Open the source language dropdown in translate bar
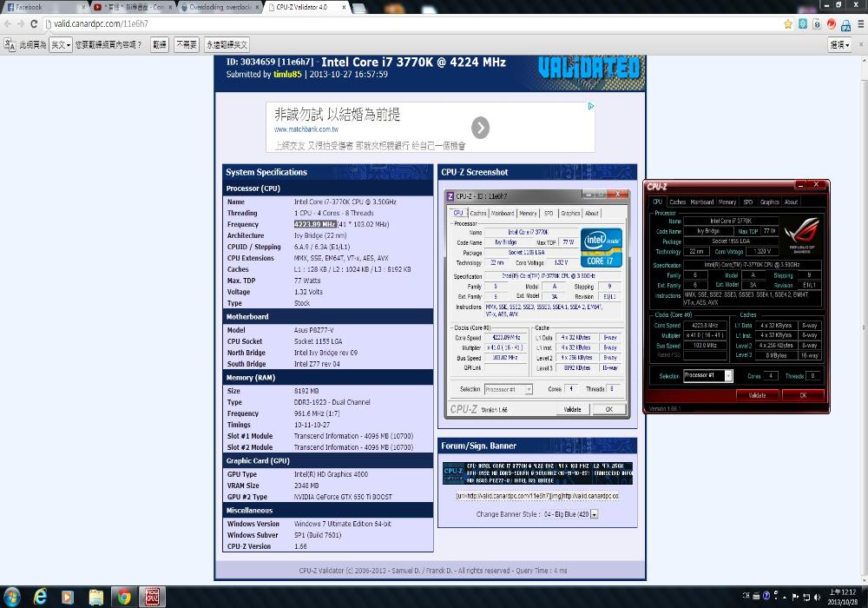Viewport: 868px width, 608px height. 61,45
